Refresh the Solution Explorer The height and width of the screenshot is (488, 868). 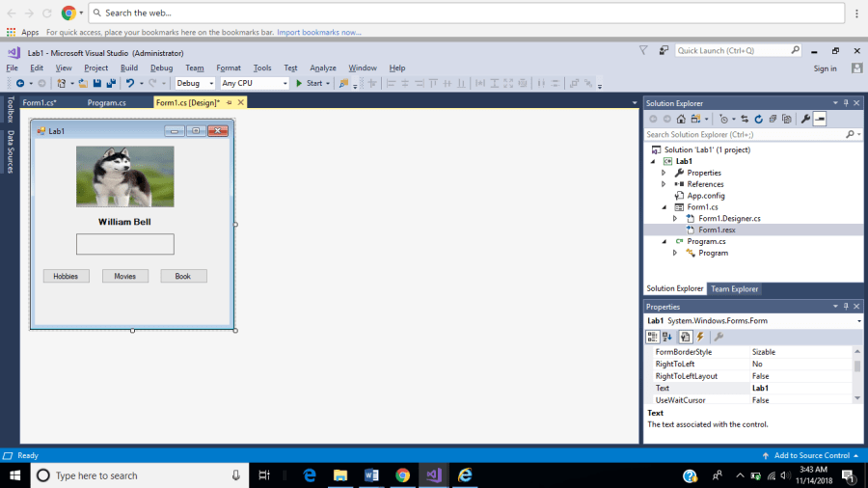pyautogui.click(x=758, y=119)
